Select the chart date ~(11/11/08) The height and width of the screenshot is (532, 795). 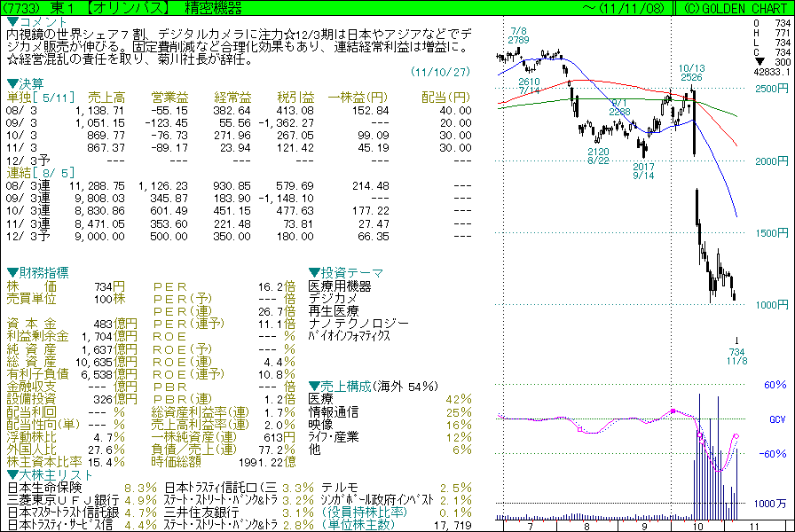623,8
